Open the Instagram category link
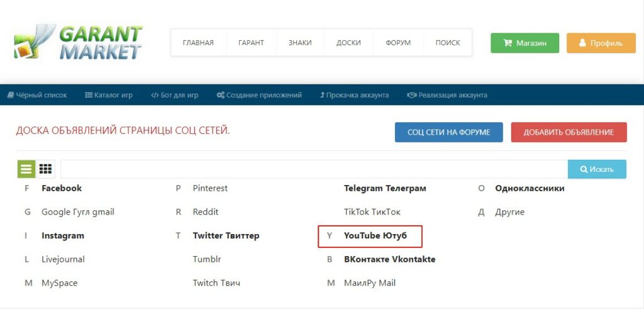Viewport: 644px width, 309px height. click(x=63, y=236)
